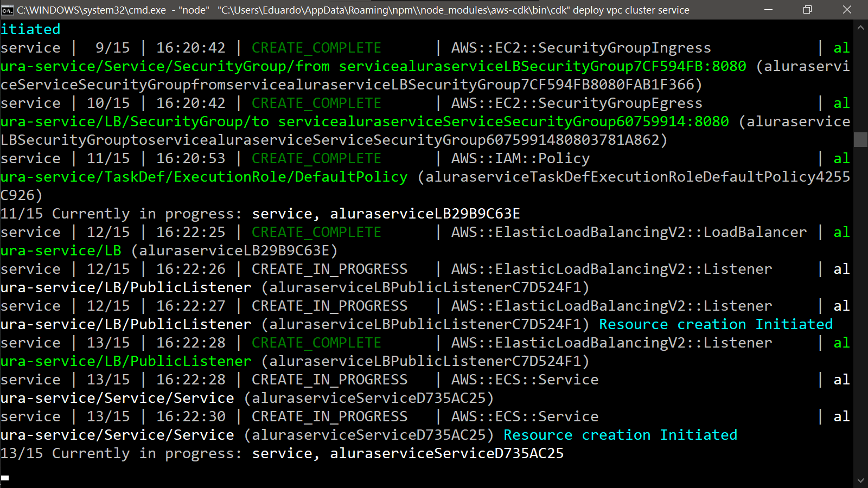Minimize the cmd.exe window

[x=768, y=10]
